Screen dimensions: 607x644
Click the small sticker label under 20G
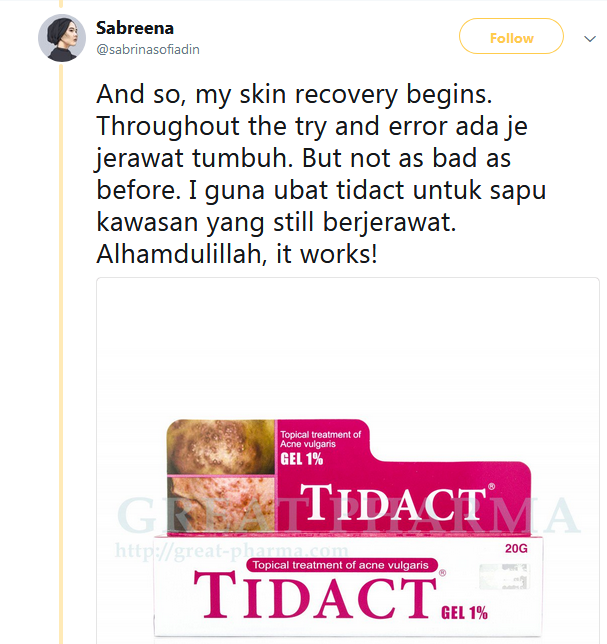click(504, 576)
